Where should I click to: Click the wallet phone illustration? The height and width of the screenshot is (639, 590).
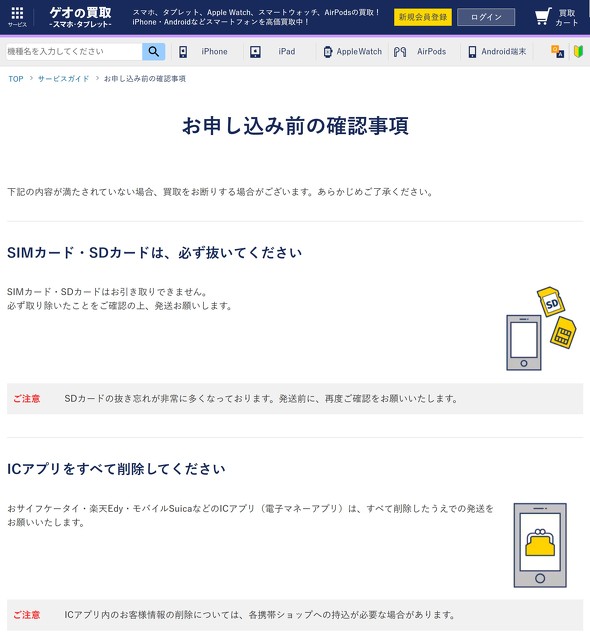pyautogui.click(x=540, y=545)
